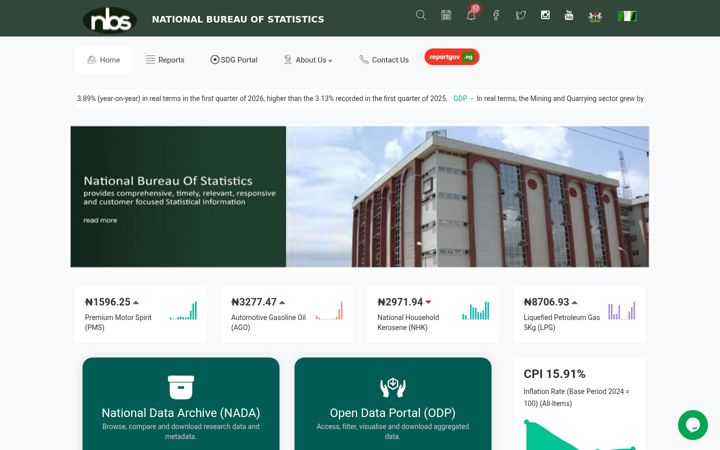Open the Reports menu item
Image resolution: width=720 pixels, height=450 pixels.
click(165, 60)
